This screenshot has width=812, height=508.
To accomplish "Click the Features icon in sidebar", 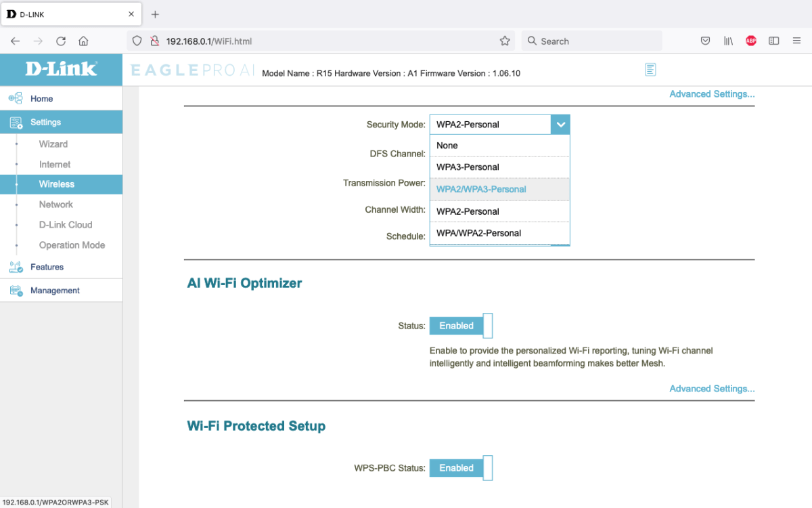I will tap(16, 267).
